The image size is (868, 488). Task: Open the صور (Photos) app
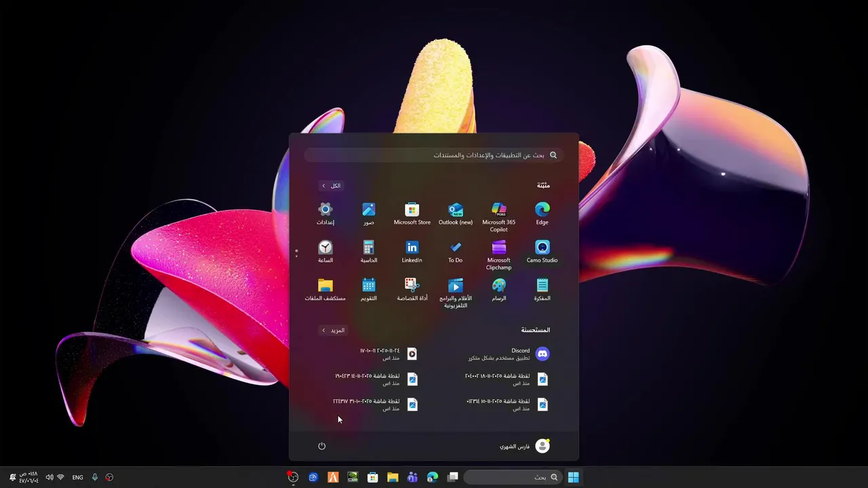click(x=368, y=213)
